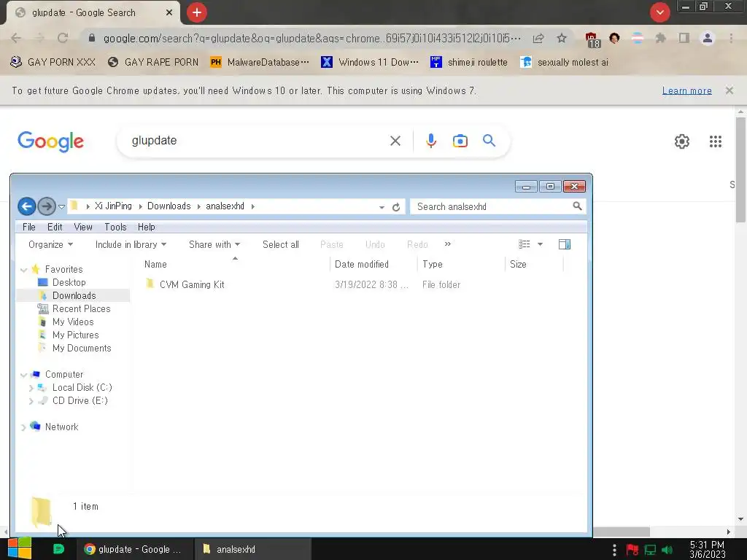
Task: Click the Google search text box
Action: click(258, 141)
